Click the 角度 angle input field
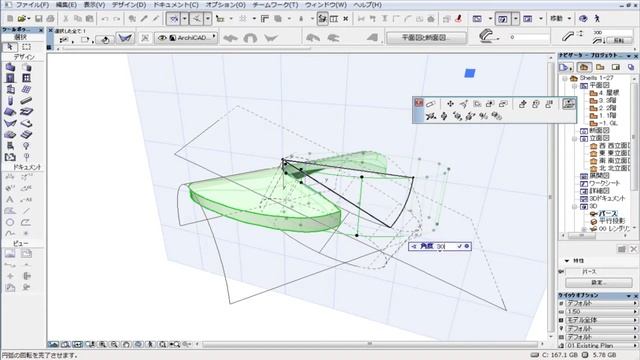Viewport: 640px width, 360px height. click(446, 246)
